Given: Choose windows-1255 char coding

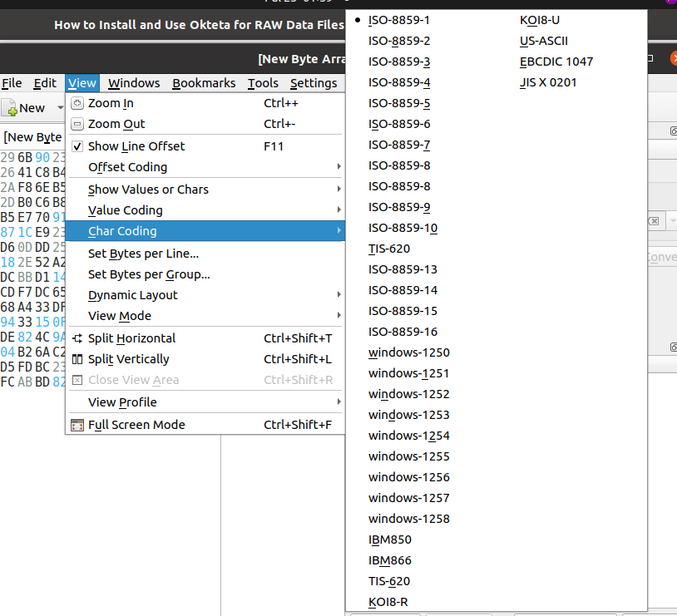Looking at the screenshot, I should (x=409, y=456).
